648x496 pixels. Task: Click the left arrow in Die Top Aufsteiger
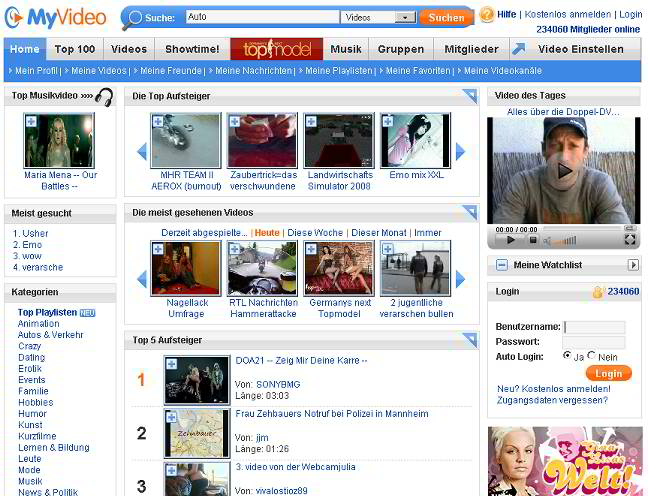142,152
